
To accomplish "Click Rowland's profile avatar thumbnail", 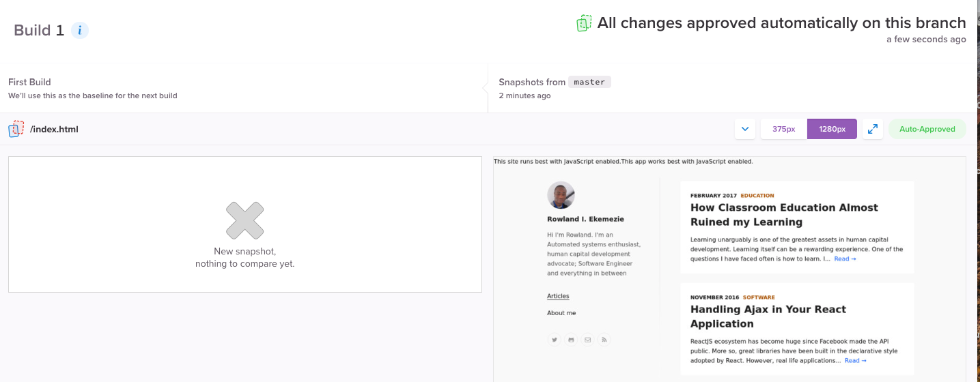I will point(561,195).
